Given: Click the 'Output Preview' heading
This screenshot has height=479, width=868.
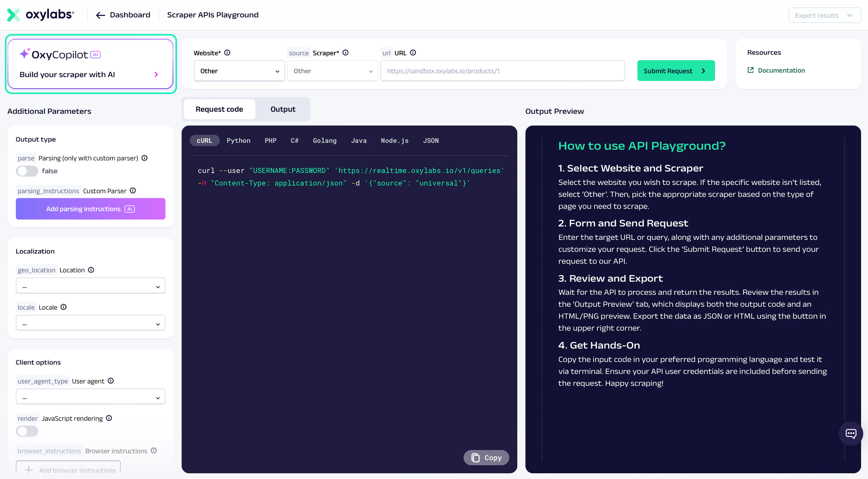Looking at the screenshot, I should click(554, 111).
